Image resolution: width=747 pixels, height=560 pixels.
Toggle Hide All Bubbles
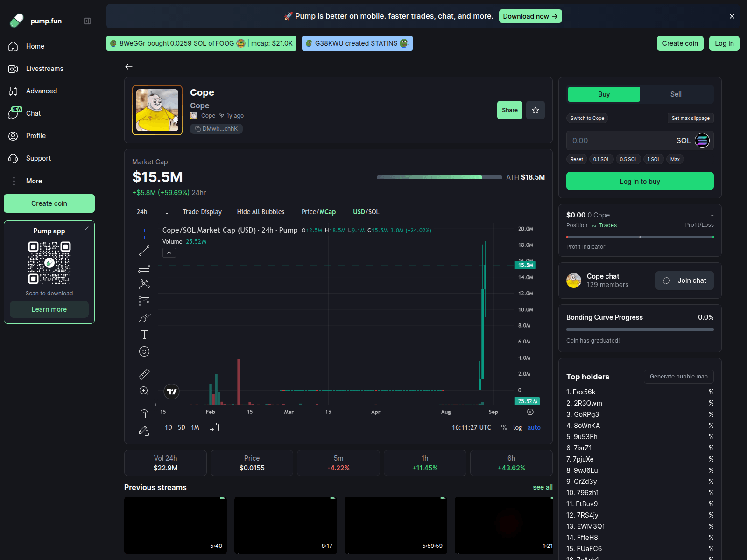(x=261, y=212)
